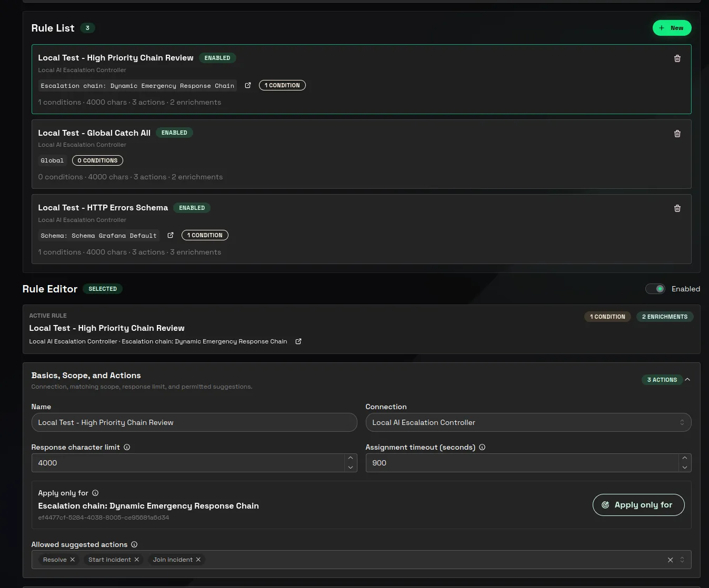Click the 3 ACTIONS badge
The height and width of the screenshot is (588, 709).
click(x=662, y=380)
